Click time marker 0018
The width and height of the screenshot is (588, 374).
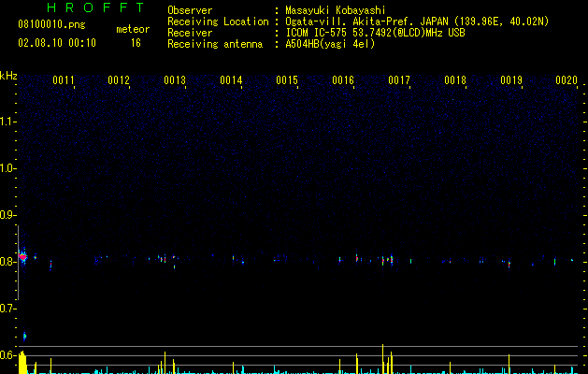[455, 80]
